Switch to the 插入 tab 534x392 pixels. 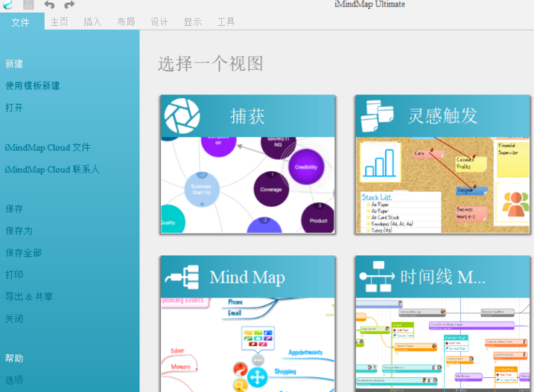pos(92,22)
